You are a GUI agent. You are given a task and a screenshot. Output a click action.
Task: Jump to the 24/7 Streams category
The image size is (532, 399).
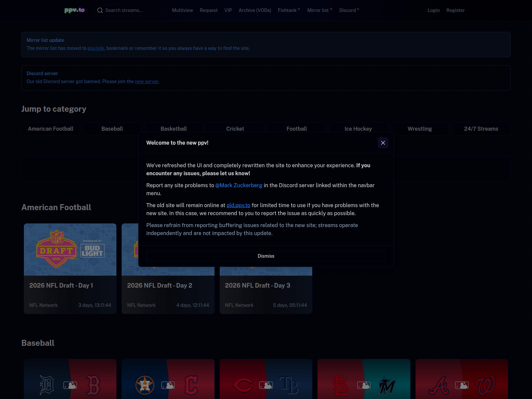pyautogui.click(x=481, y=129)
